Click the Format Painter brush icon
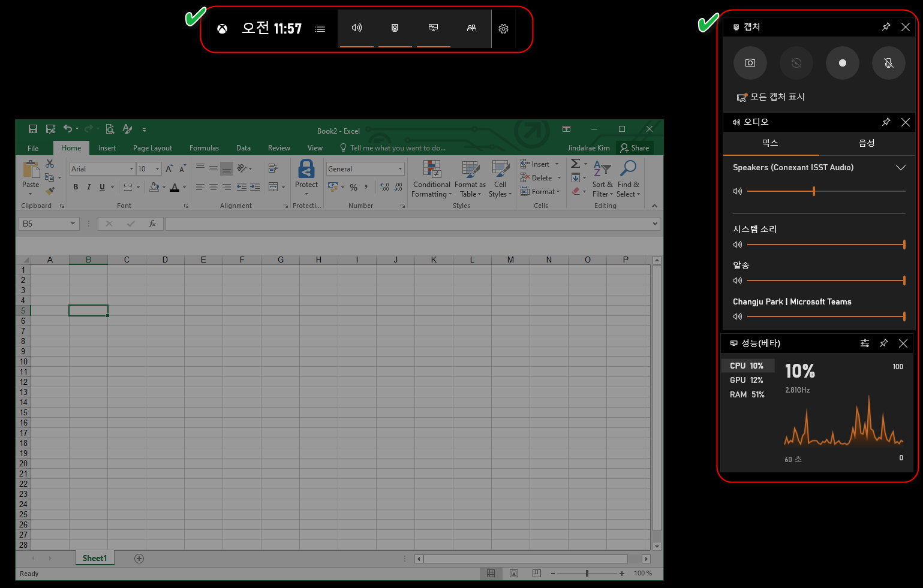 coord(50,191)
